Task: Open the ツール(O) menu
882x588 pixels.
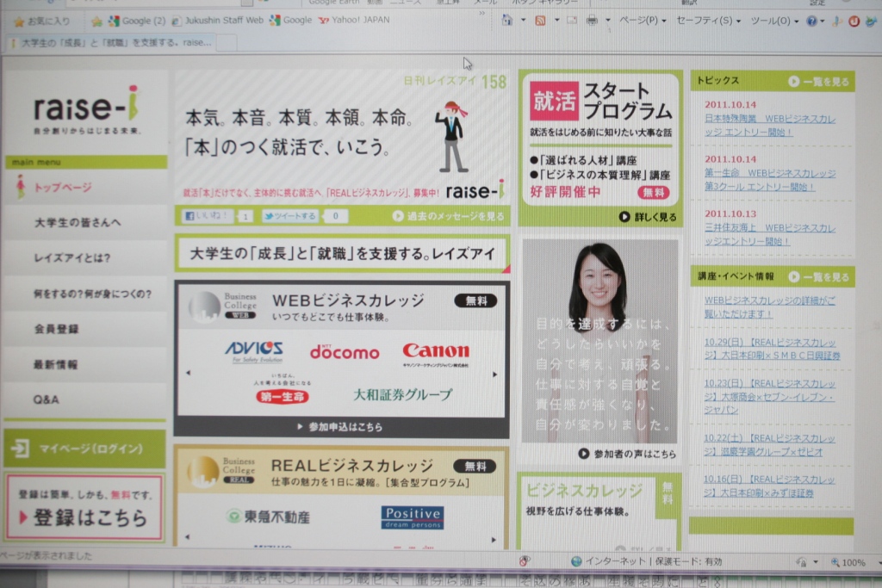Action: tap(774, 22)
